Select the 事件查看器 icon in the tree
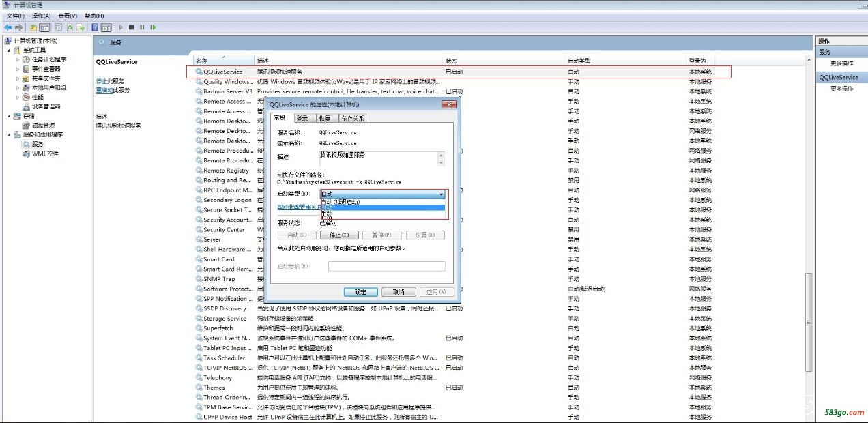 click(x=27, y=69)
